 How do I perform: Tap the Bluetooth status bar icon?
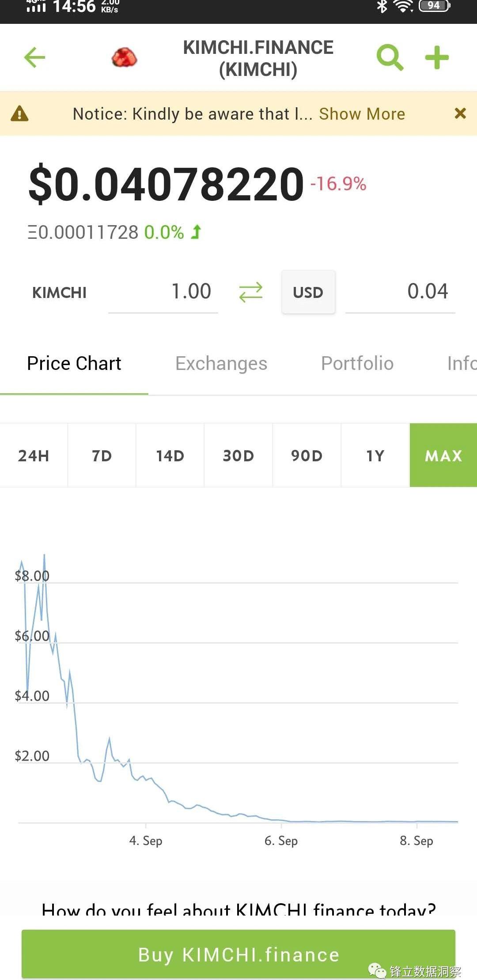pos(382,6)
